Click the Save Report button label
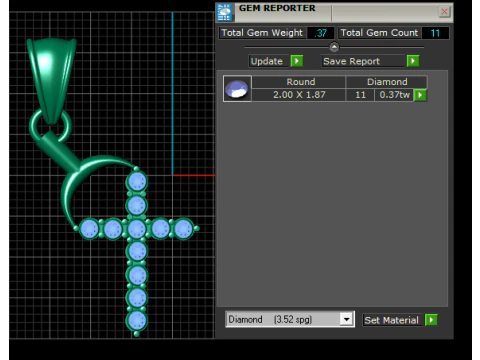The image size is (480, 360). tap(362, 61)
